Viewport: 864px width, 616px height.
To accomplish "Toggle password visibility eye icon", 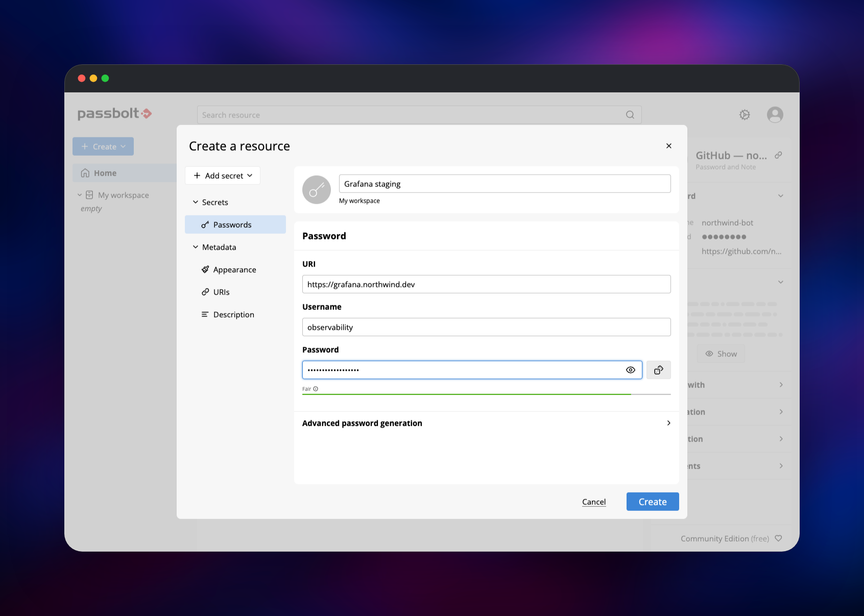I will click(631, 370).
